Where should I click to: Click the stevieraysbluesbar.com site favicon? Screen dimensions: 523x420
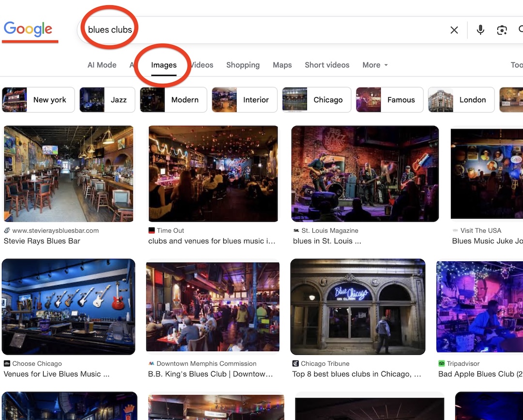click(7, 231)
